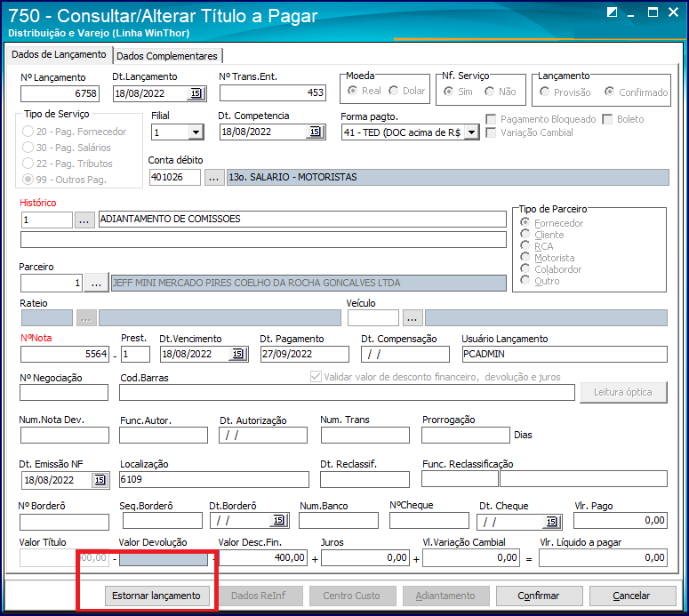Click Cod.Barras input field

tap(347, 392)
